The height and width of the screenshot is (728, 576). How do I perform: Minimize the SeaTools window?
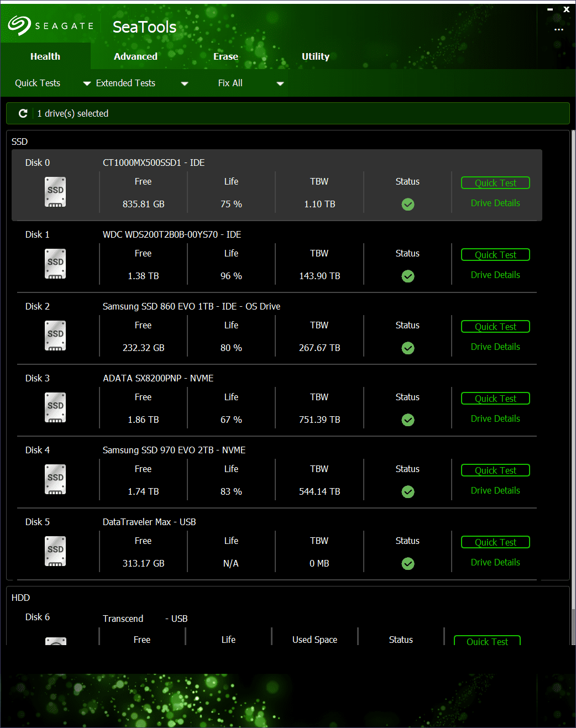(x=550, y=9)
